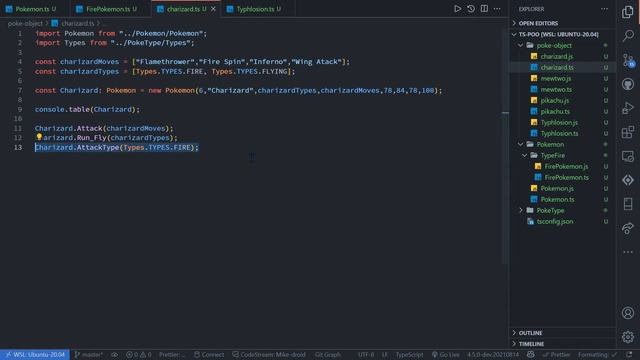The width and height of the screenshot is (640, 360).
Task: Open the Remote Explorer view
Action: click(628, 156)
